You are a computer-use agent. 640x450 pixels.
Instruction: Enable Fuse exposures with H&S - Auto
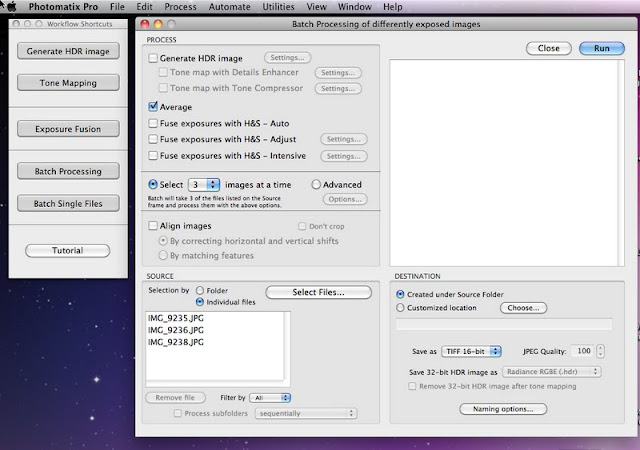coord(153,123)
